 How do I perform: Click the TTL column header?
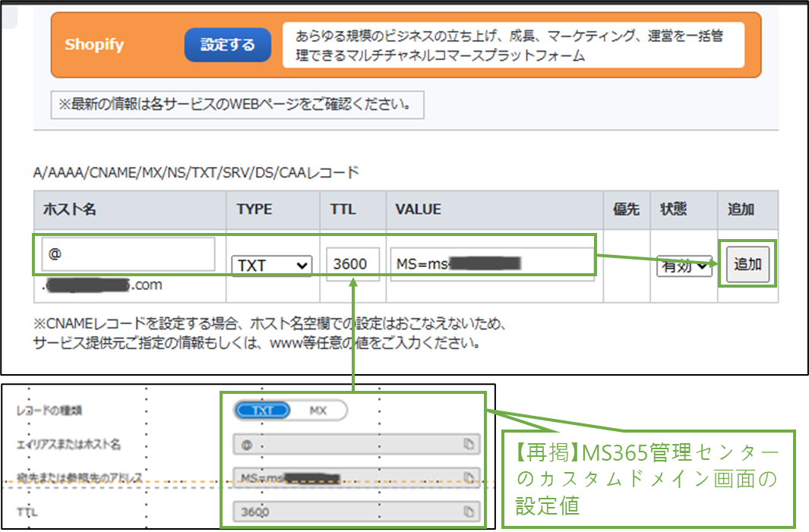343,209
